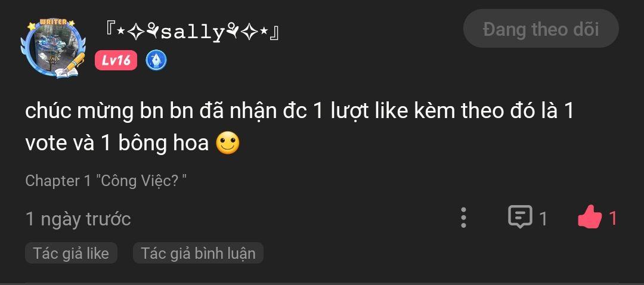
Task: Click the pen and book icon on avatar
Action: (x=70, y=66)
